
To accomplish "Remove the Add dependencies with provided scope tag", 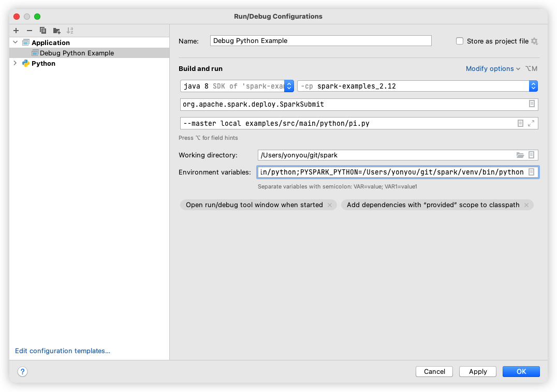I will pos(526,205).
